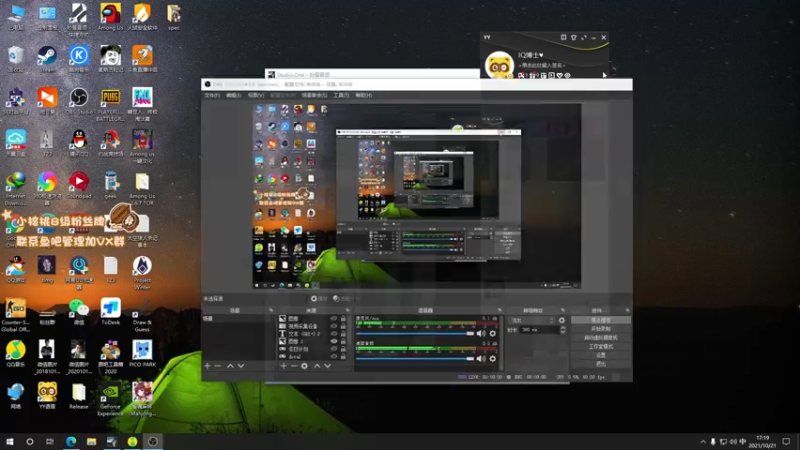Open the Soundpad desktop shortcut
Viewport: 800px width, 450px height.
[x=79, y=185]
